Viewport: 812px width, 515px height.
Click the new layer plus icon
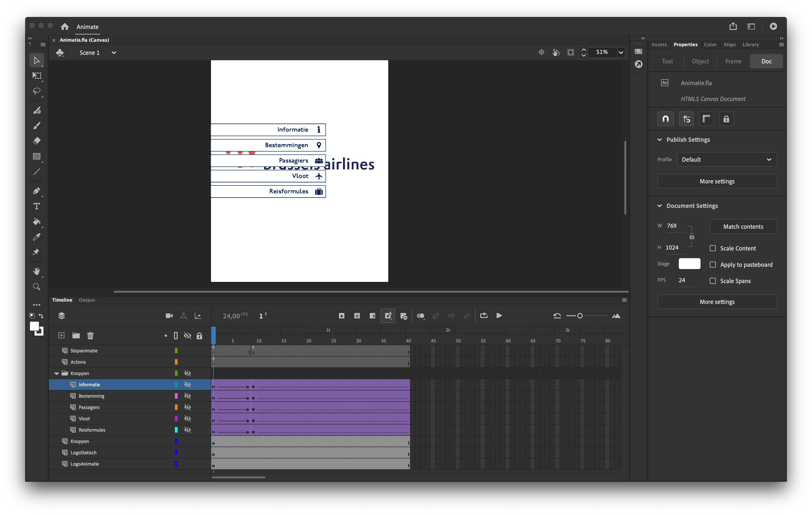coord(61,335)
